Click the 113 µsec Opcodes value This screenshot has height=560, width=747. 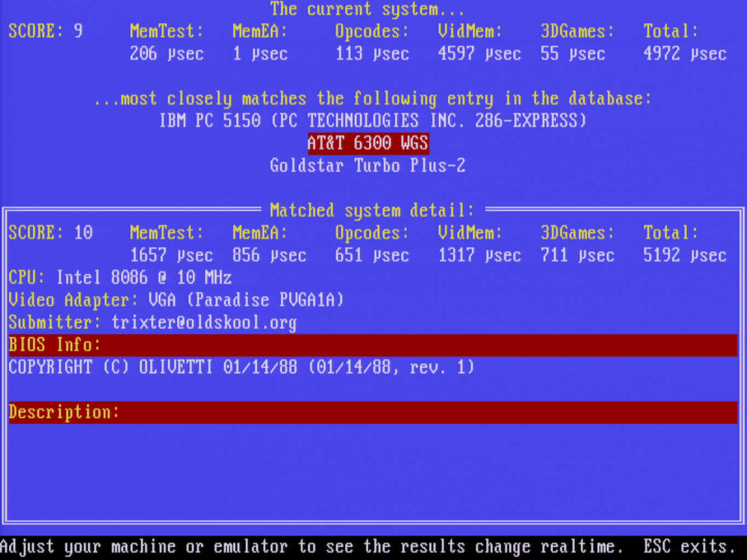pos(372,54)
